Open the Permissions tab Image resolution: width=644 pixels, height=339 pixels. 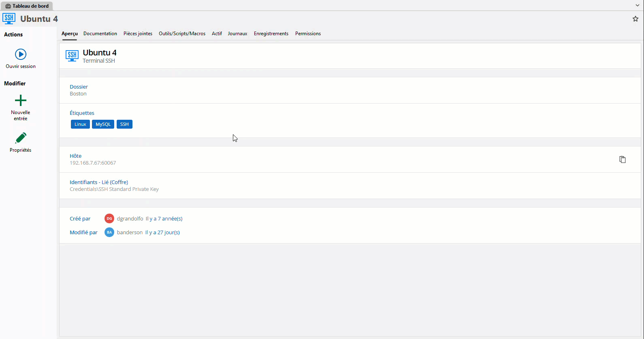[x=308, y=34]
